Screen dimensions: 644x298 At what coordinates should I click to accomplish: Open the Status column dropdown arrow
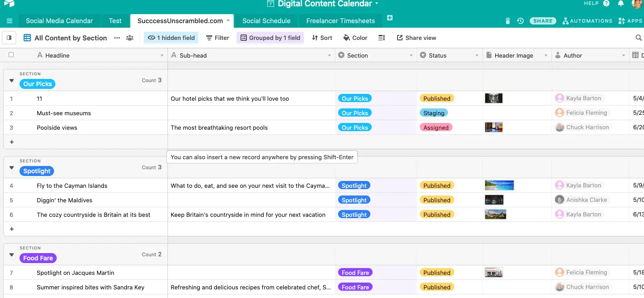point(477,56)
